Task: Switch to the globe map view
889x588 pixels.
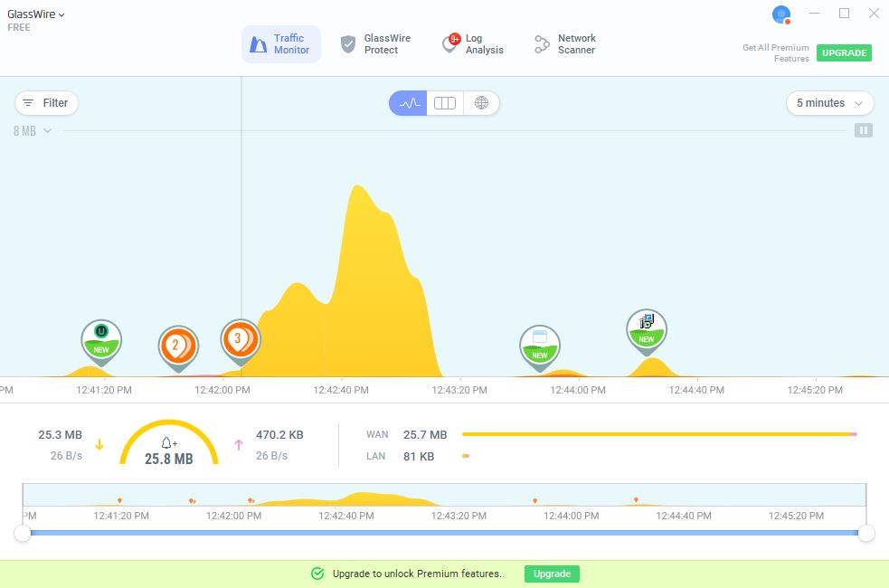Action: 481,103
